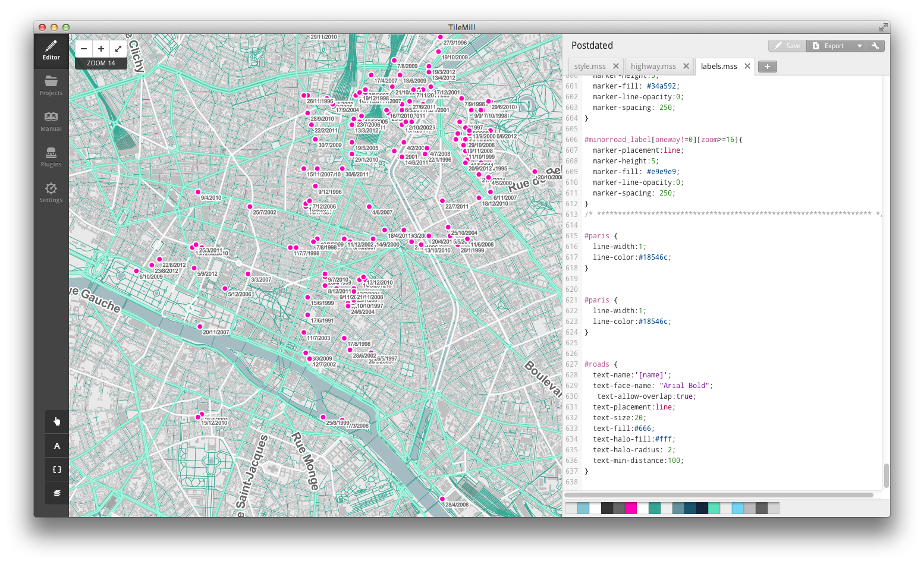Toggle fullscreen map view
Viewport: 924px width, 564px height.
point(118,49)
